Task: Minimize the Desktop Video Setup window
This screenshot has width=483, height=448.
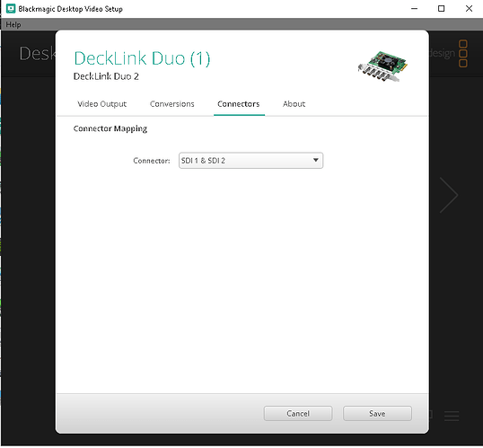Action: coord(414,9)
